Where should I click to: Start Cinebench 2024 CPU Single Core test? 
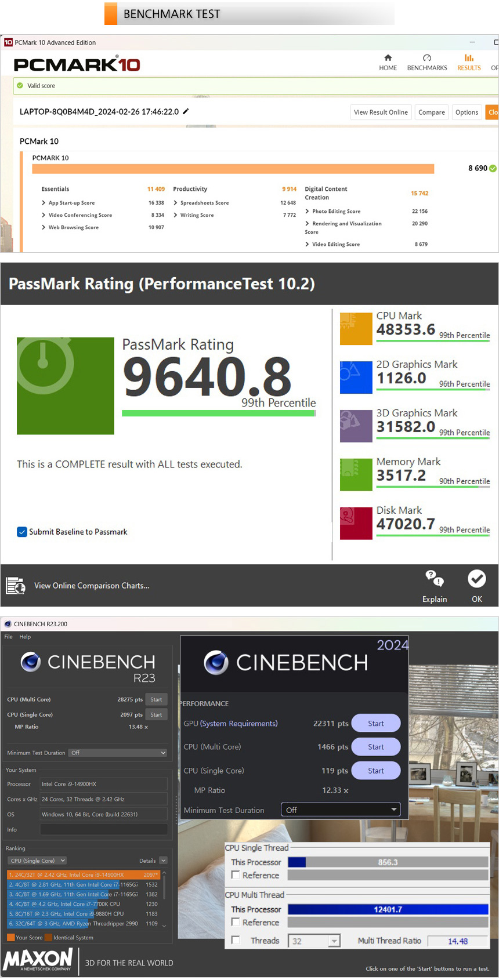[376, 771]
